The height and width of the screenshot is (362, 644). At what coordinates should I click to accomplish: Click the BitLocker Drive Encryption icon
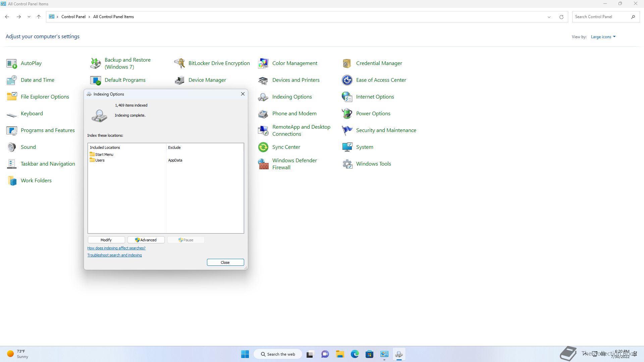tap(179, 63)
